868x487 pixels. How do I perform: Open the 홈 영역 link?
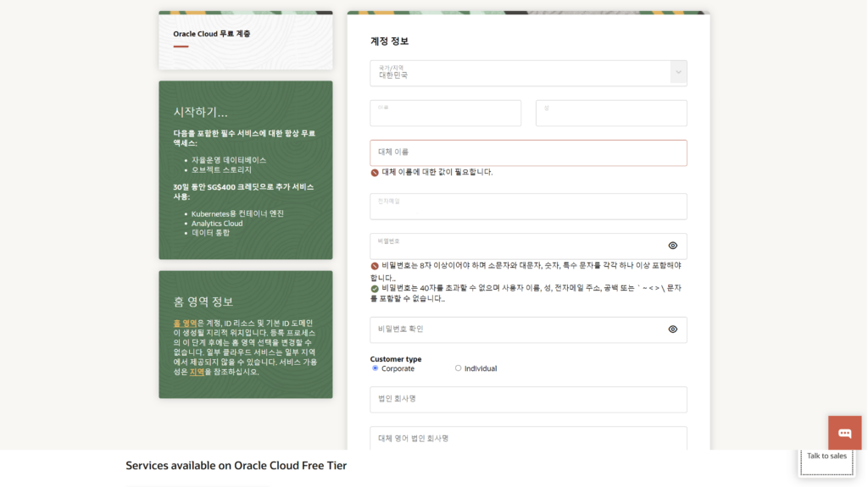(185, 324)
